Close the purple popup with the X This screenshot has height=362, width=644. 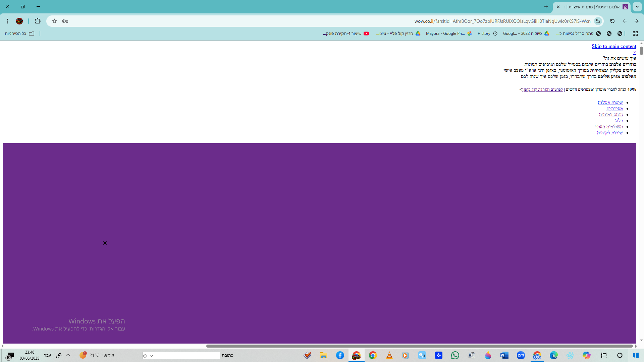[105, 243]
